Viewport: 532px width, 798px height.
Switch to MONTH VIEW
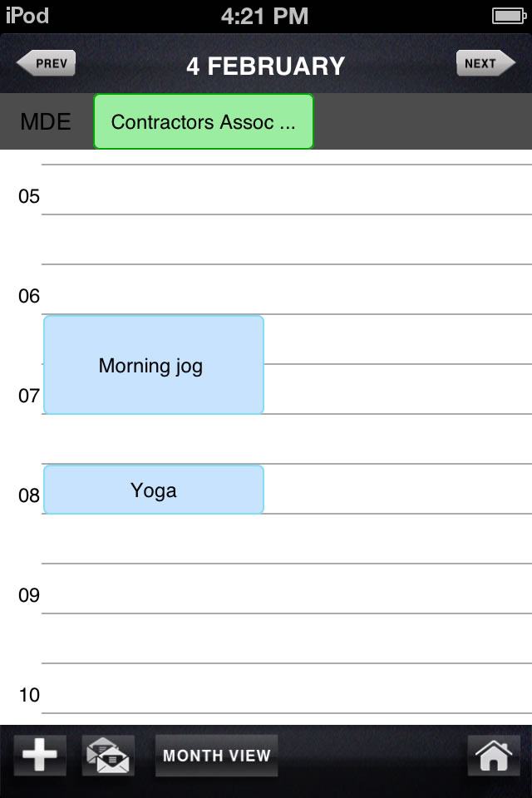coord(216,756)
